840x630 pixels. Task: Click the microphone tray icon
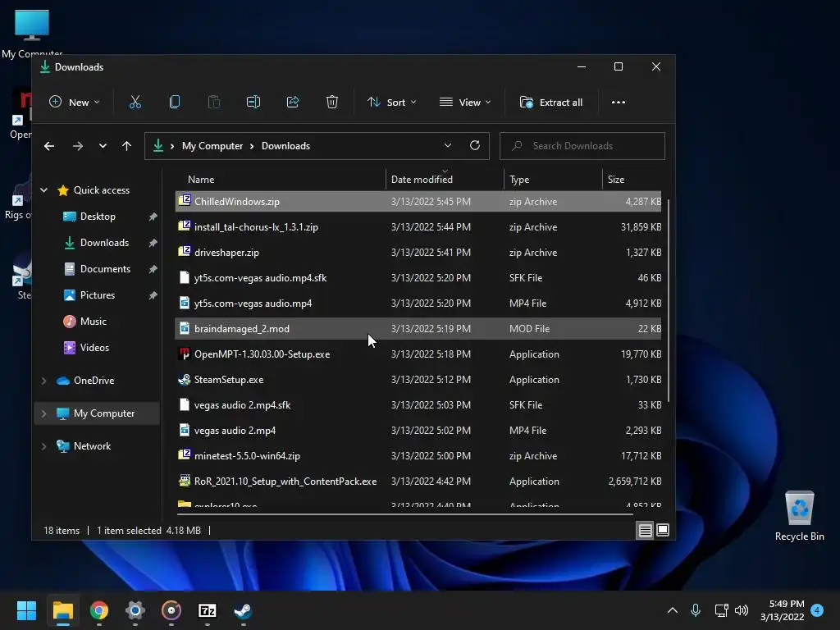tap(696, 610)
